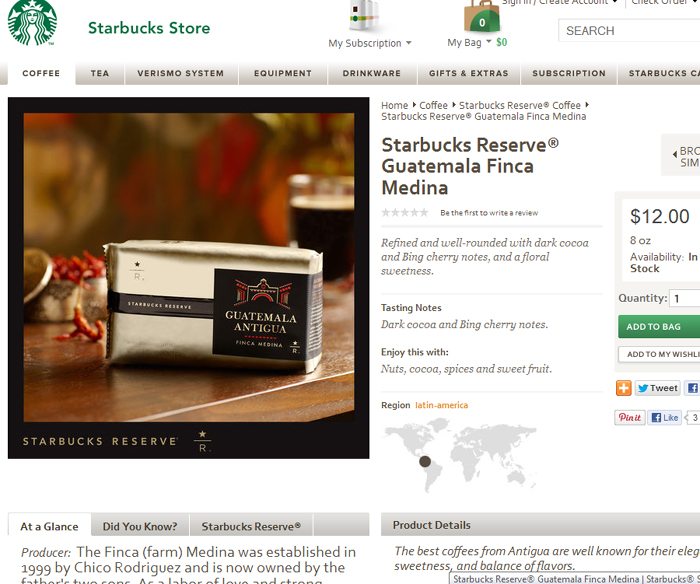Share via the Tweet button
Image resolution: width=700 pixels, height=584 pixels.
pos(658,388)
